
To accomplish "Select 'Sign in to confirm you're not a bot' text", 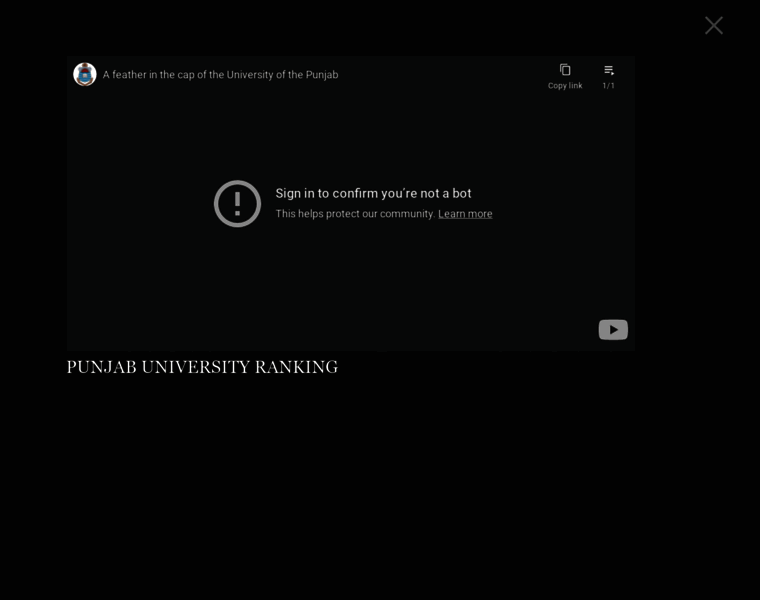I will pos(373,193).
